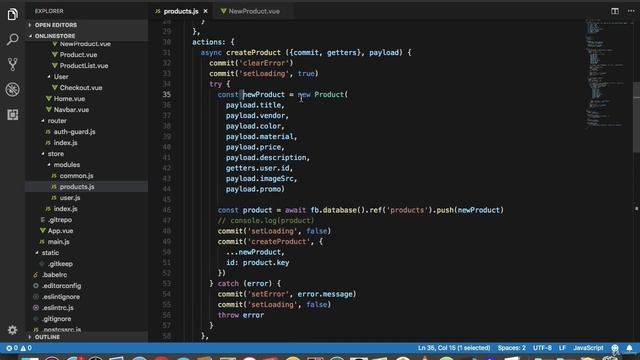
Task: Change line ending via LF entry
Action: point(562,348)
